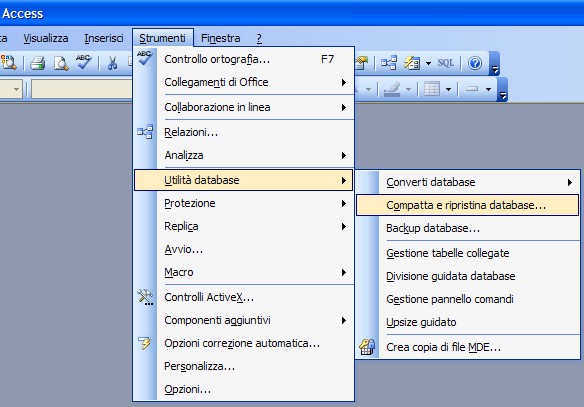The height and width of the screenshot is (407, 584).
Task: Click the SQL toolbar item
Action: click(445, 63)
